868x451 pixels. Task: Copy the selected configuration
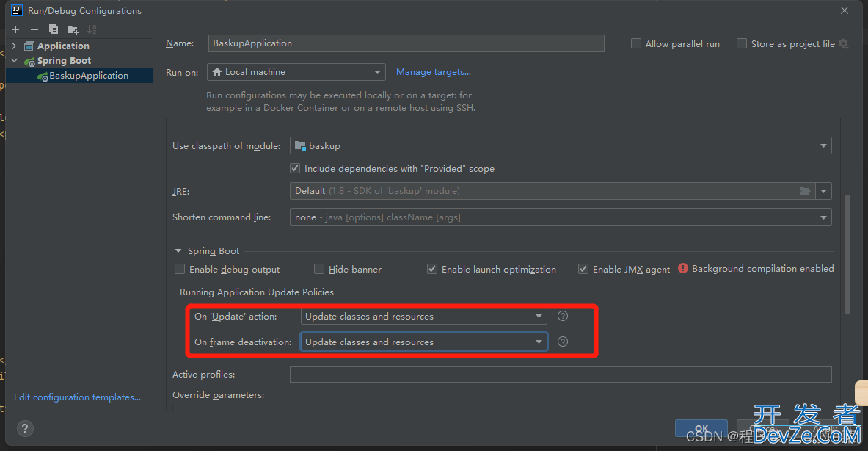point(54,29)
